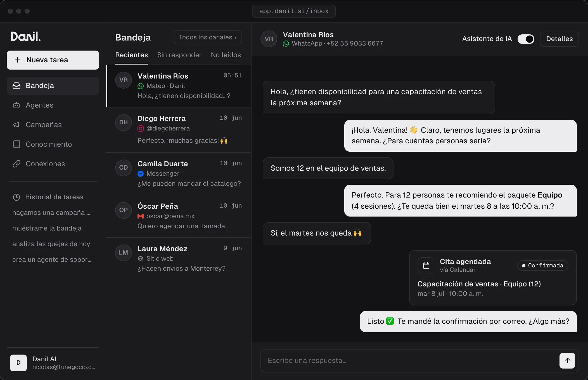Click the plus icon in Nueva tarea

click(18, 60)
